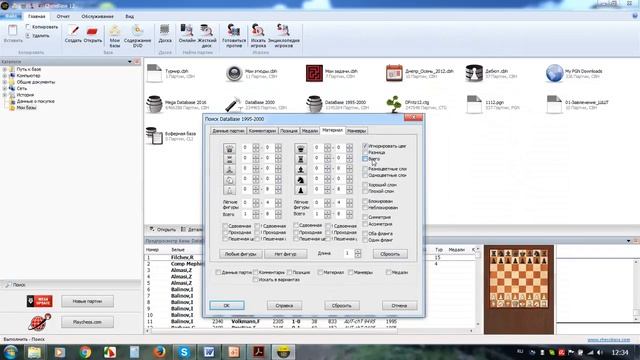This screenshot has height=360, width=640.
Task: Adjust the black pawn maximum count stepper
Action: click(x=349, y=189)
